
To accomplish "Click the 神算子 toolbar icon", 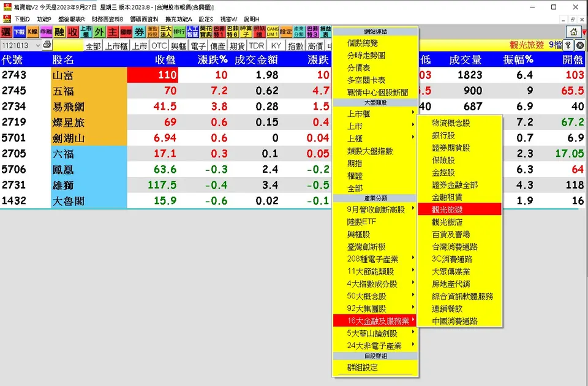I will click(x=246, y=32).
